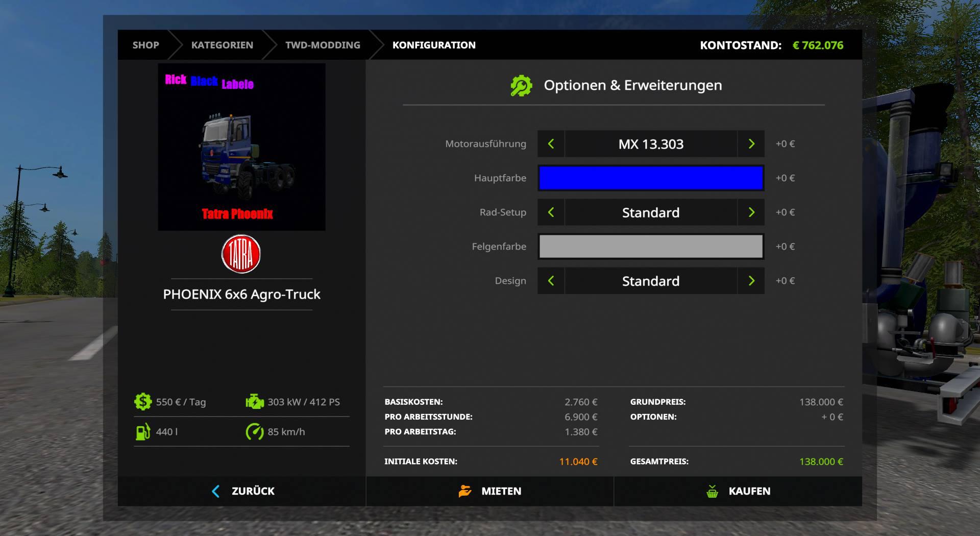Image resolution: width=980 pixels, height=536 pixels.
Task: Select previous Motorausführung engine option
Action: pyautogui.click(x=551, y=144)
